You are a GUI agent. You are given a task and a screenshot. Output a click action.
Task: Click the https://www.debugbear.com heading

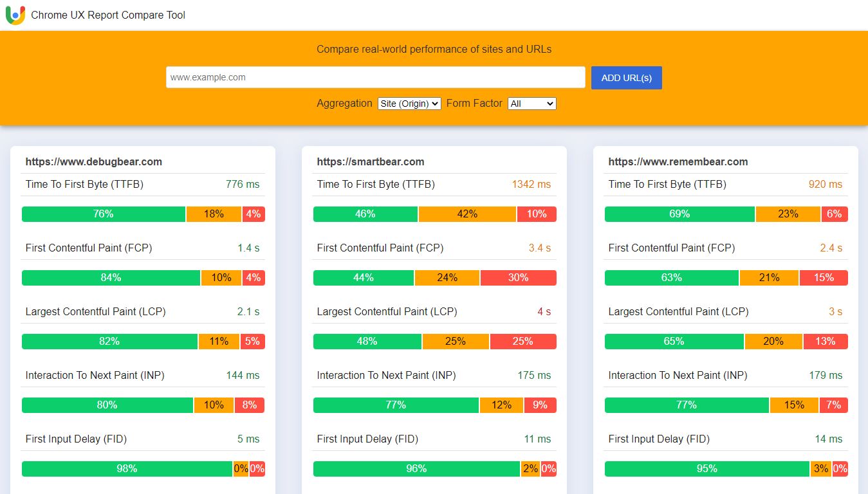tap(94, 161)
